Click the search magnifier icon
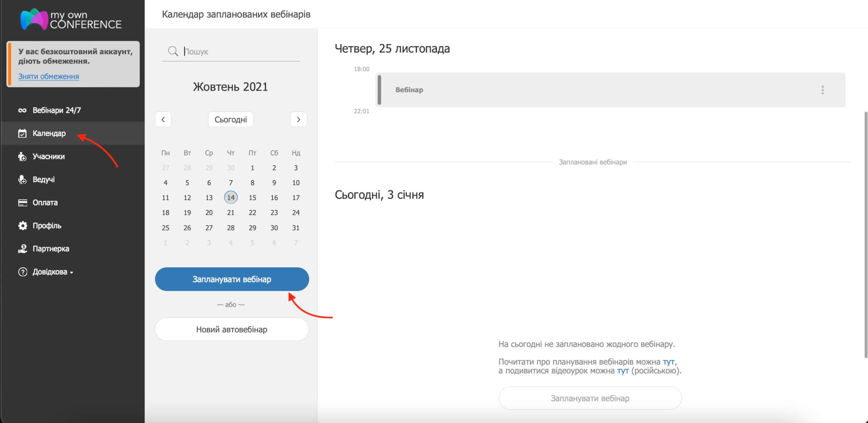The height and width of the screenshot is (423, 868). click(x=173, y=51)
